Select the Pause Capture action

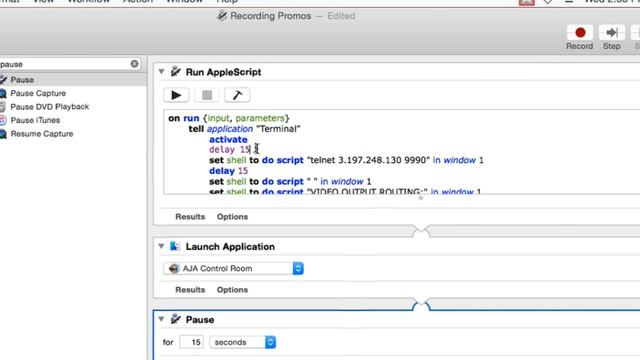pos(38,93)
